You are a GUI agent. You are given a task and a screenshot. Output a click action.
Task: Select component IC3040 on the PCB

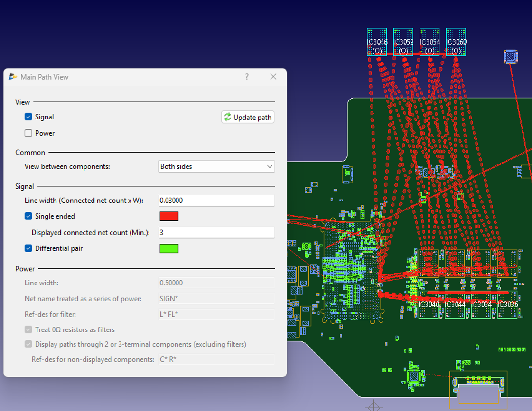pyautogui.click(x=429, y=305)
